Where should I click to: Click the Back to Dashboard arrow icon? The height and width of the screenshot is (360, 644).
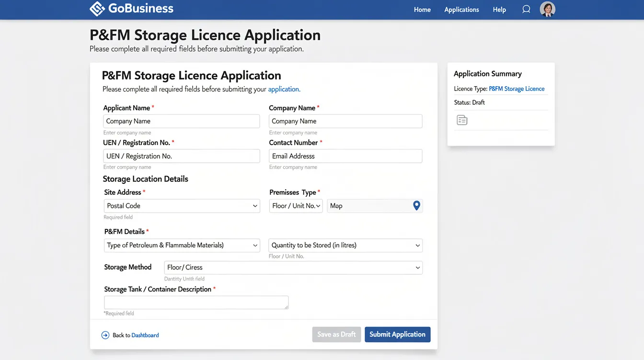[x=105, y=335]
